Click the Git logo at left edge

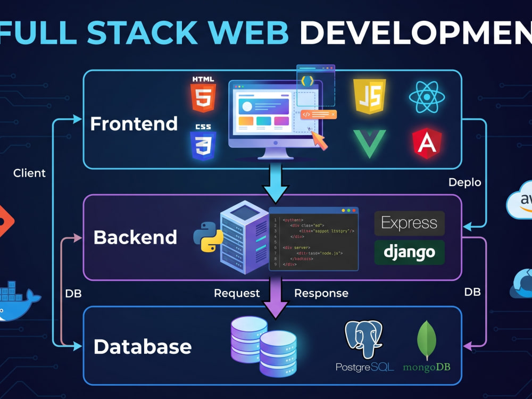point(6,221)
